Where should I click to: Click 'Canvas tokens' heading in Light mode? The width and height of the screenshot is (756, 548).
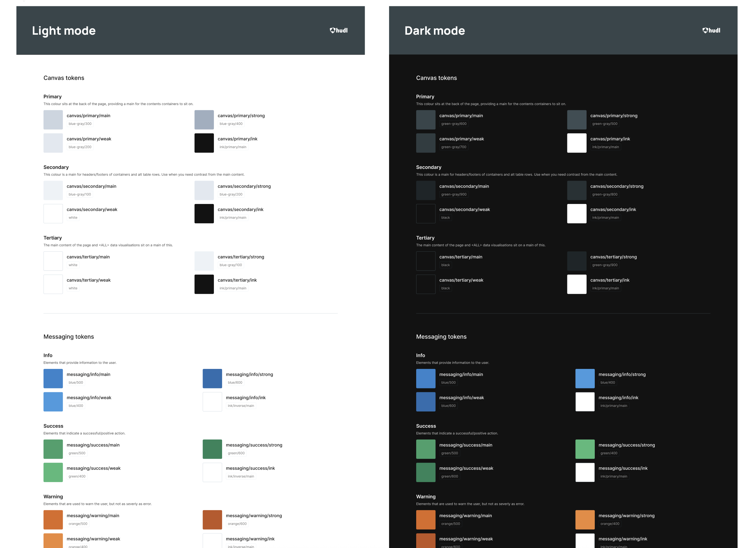click(x=64, y=78)
